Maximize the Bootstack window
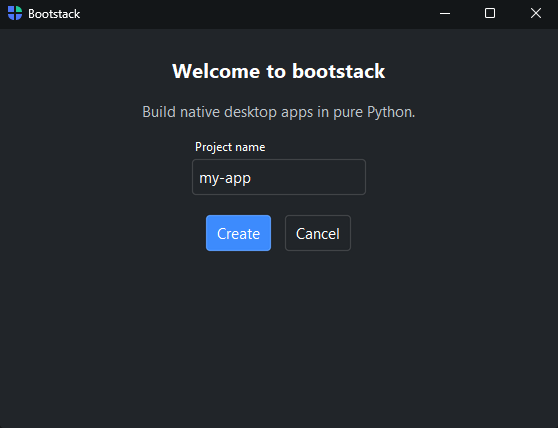 pos(490,14)
